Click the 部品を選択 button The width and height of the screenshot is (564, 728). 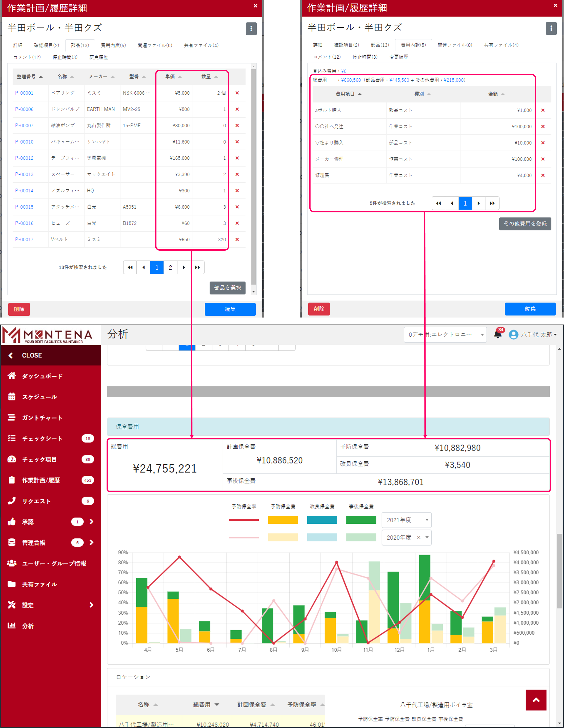(227, 288)
